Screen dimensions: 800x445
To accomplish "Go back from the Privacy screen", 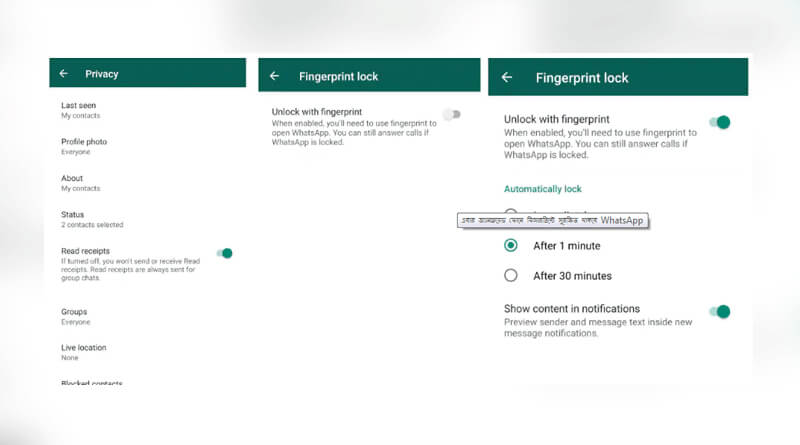I will [x=64, y=74].
